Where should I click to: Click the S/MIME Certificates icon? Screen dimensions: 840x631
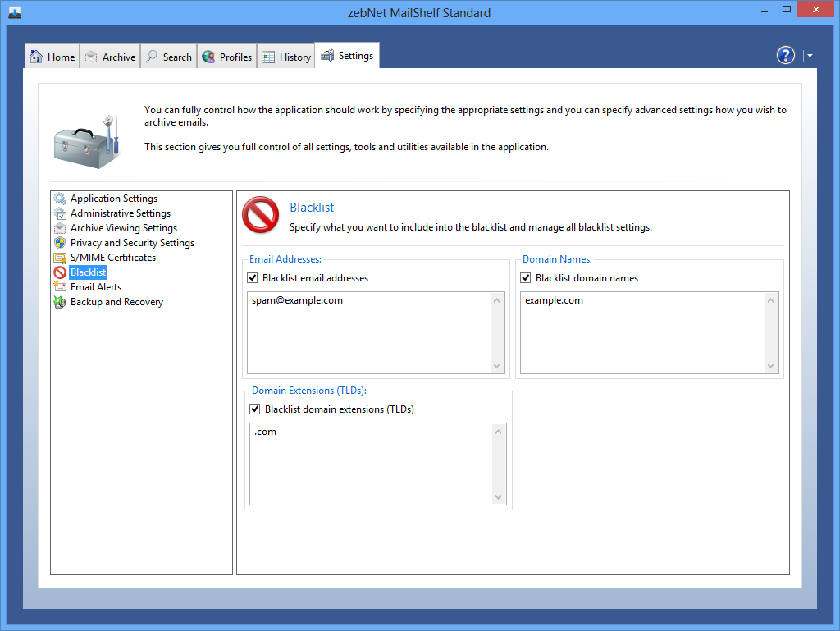[x=59, y=258]
